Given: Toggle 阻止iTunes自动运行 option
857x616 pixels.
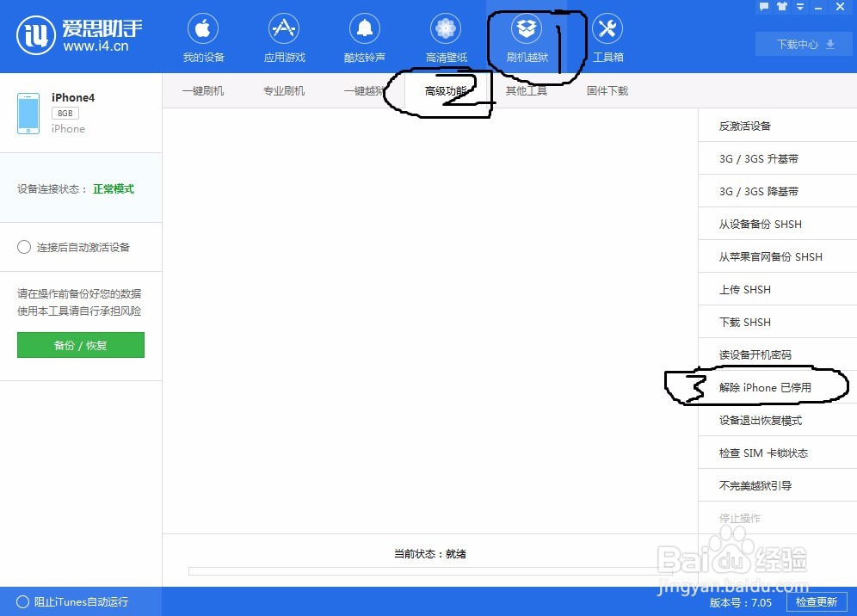Looking at the screenshot, I should [x=22, y=601].
